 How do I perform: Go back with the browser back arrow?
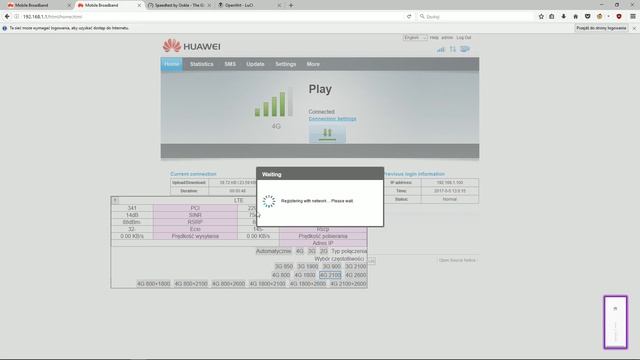tap(7, 16)
